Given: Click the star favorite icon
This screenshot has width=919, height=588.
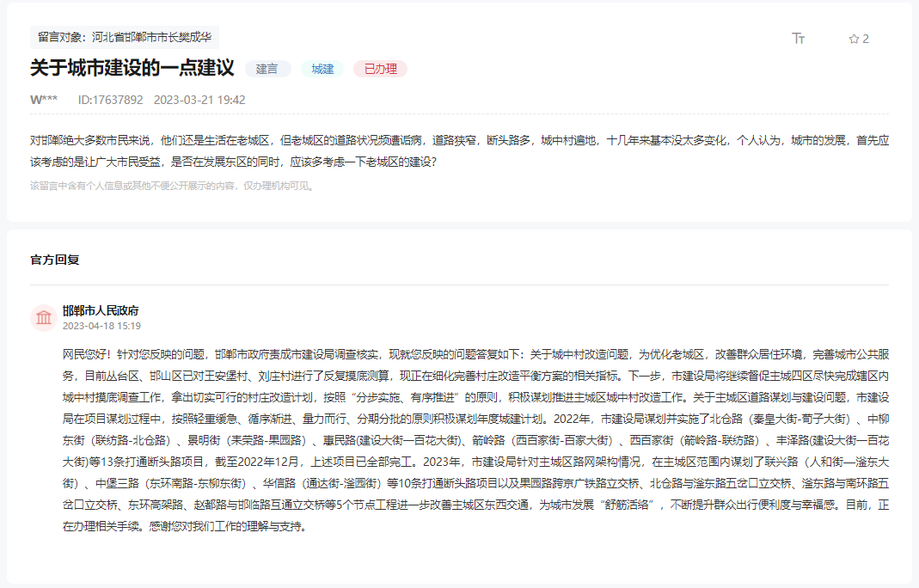Looking at the screenshot, I should pyautogui.click(x=854, y=40).
